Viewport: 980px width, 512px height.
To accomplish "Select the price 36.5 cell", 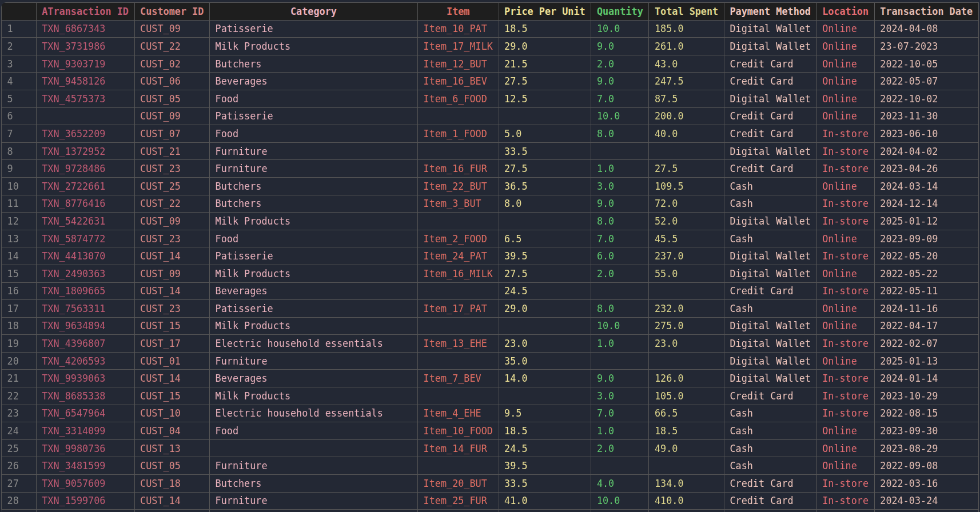I will (x=544, y=186).
